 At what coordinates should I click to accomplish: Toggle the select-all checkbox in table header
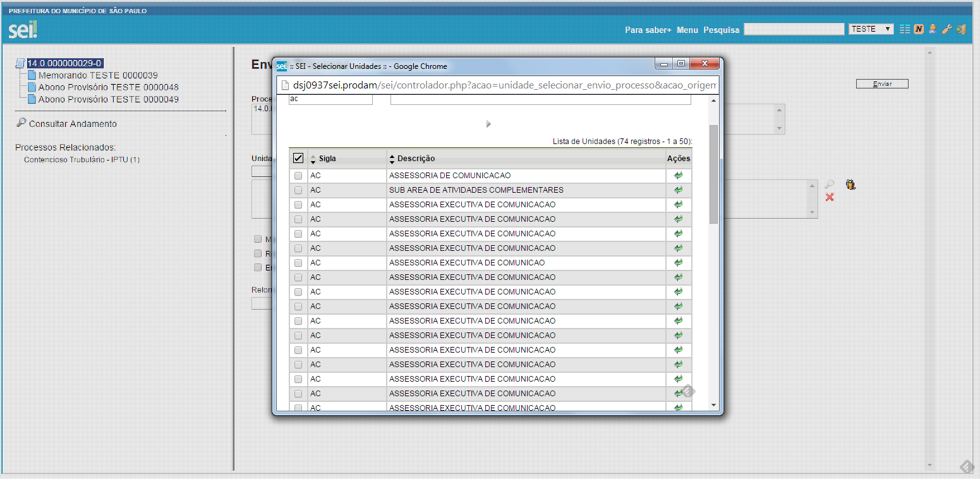(298, 159)
